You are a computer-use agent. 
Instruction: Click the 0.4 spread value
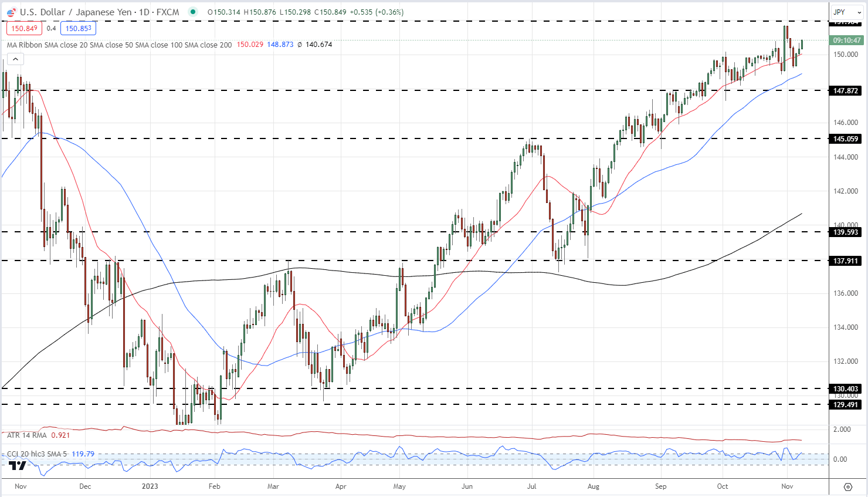(52, 28)
